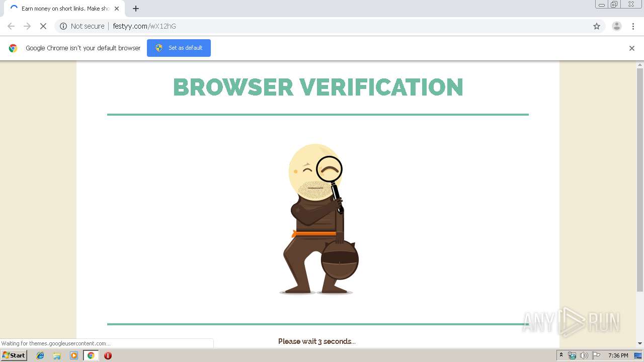Open the Chrome three-dot menu
The width and height of the screenshot is (644, 362).
[633, 26]
